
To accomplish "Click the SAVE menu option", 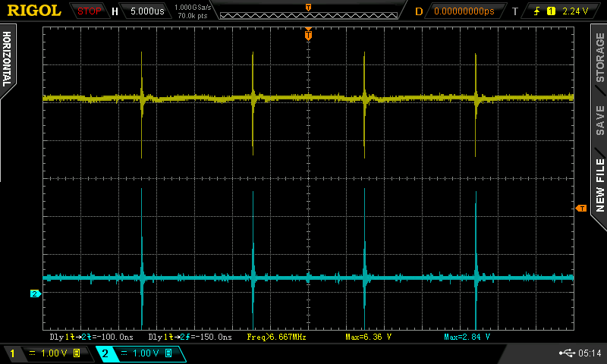I will point(599,120).
